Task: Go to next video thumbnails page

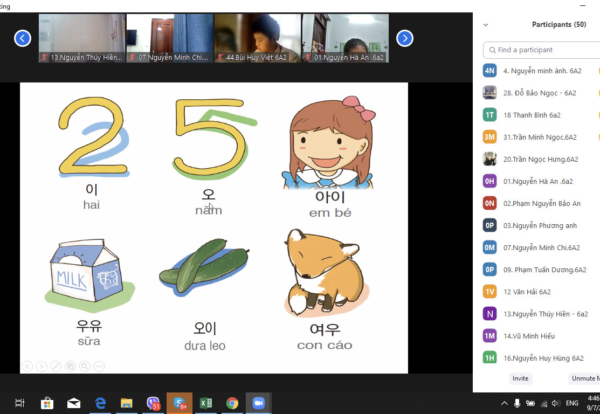Action: click(404, 38)
